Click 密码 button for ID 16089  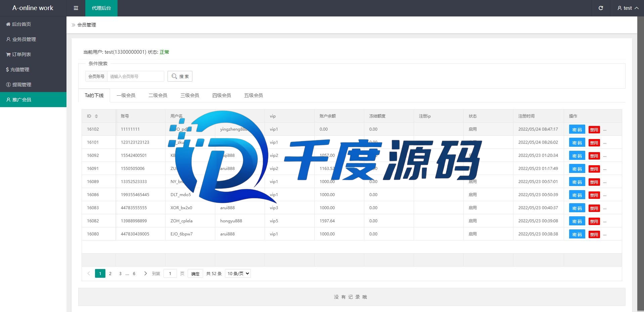point(577,182)
